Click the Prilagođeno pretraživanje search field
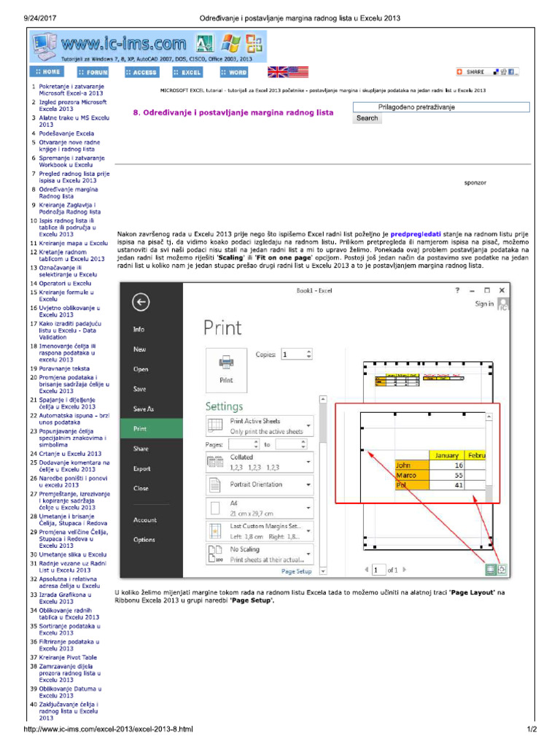Viewport: 560px width, 747px height. [x=441, y=107]
